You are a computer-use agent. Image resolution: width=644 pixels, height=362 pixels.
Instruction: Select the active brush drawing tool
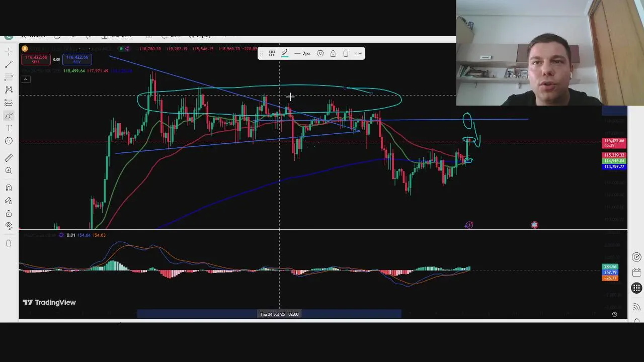click(x=9, y=116)
